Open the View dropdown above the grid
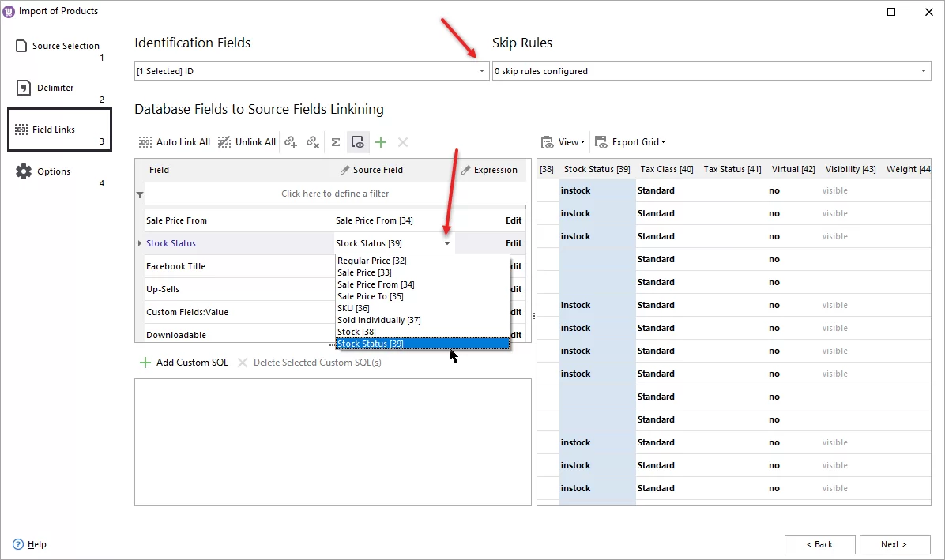Image resolution: width=945 pixels, height=560 pixels. pyautogui.click(x=564, y=142)
